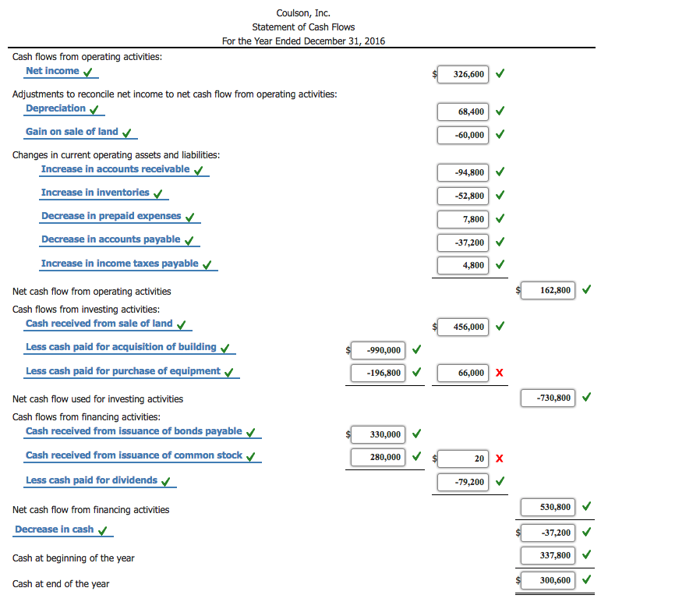Click the green check beside -94,800
The image size is (700, 602).
click(500, 172)
